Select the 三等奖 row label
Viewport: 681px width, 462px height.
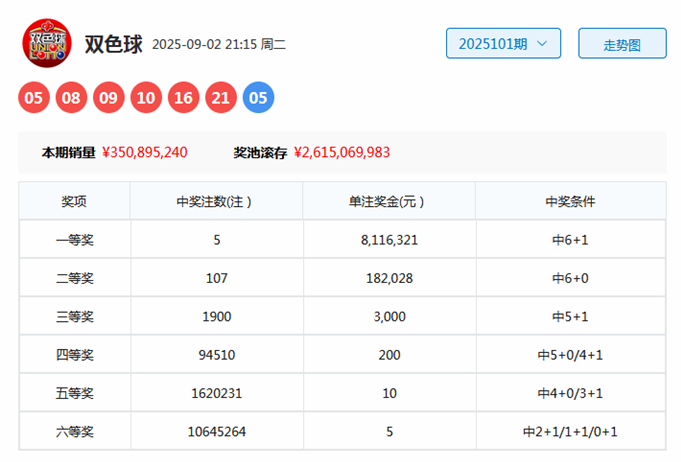point(75,317)
